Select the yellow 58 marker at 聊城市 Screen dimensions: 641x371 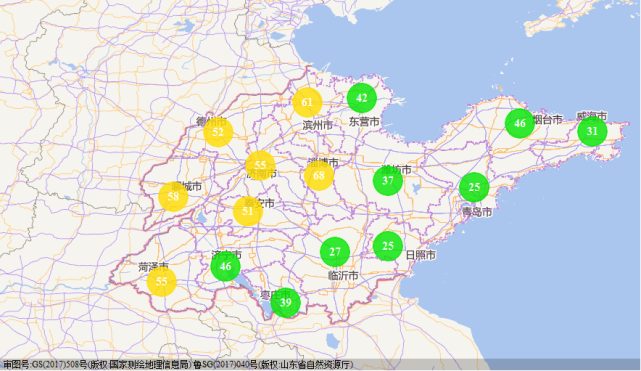click(173, 197)
